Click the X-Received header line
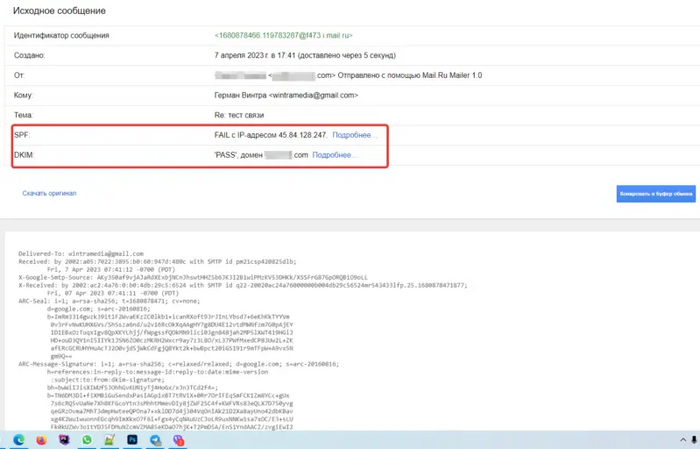 pyautogui.click(x=243, y=285)
